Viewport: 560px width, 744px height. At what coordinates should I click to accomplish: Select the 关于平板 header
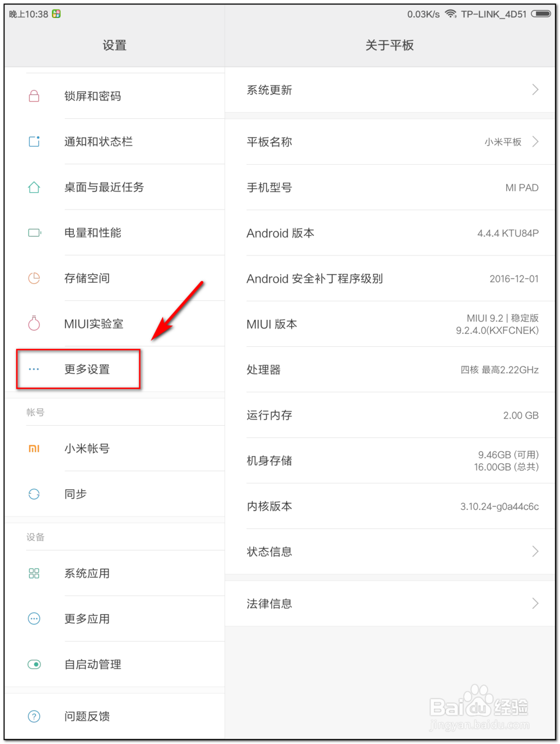point(390,45)
